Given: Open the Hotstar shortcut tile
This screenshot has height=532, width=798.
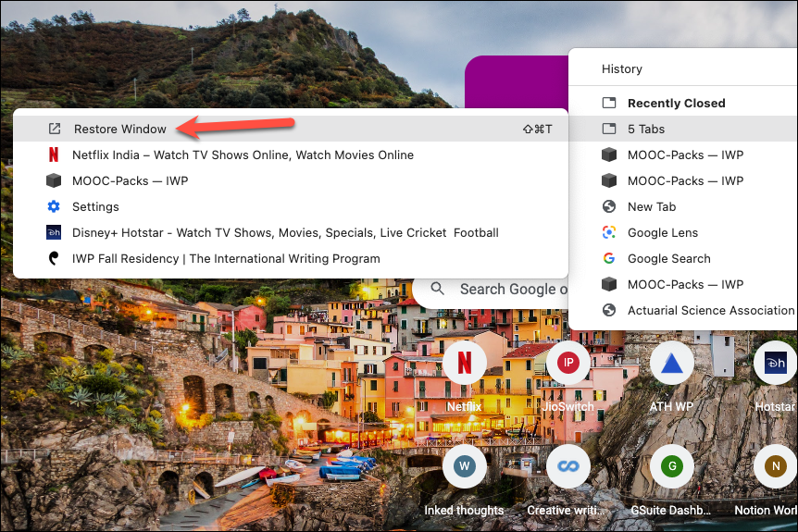Looking at the screenshot, I should (776, 377).
